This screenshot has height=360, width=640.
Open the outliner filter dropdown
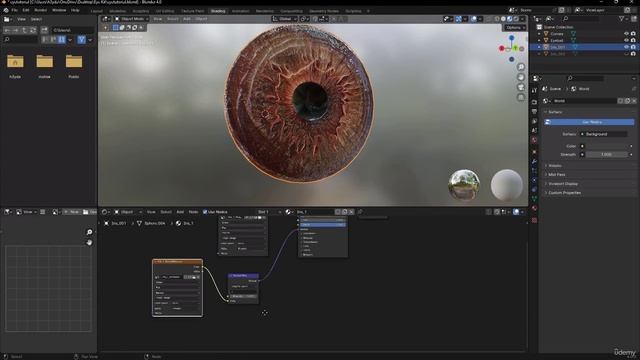(624, 19)
